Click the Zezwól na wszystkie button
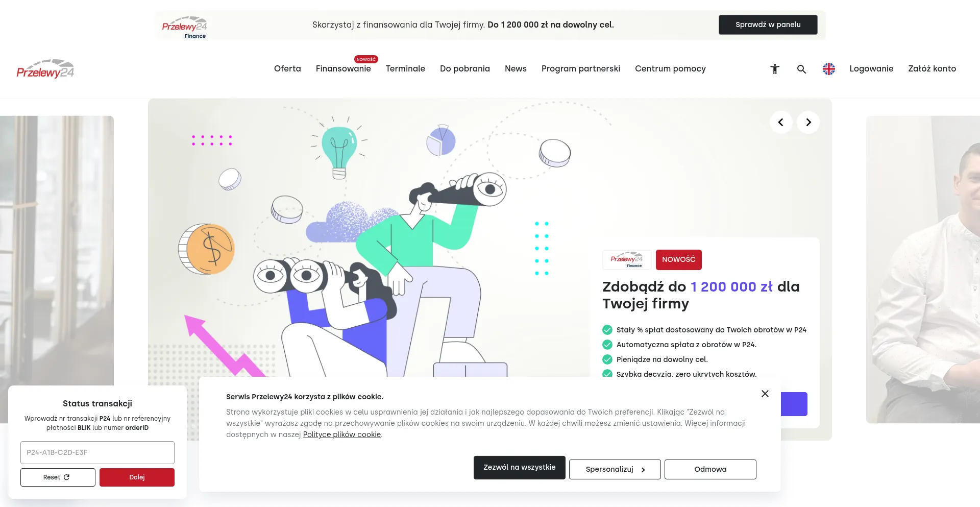 click(x=520, y=468)
